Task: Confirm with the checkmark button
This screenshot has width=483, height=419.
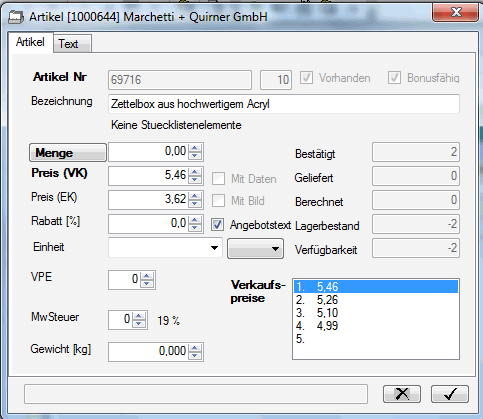Action: [x=450, y=394]
